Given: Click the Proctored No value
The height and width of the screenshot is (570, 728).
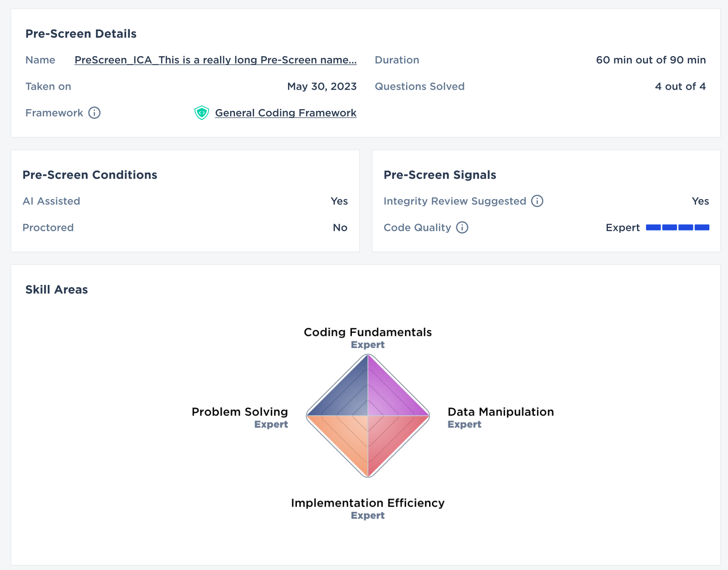Looking at the screenshot, I should [x=340, y=228].
